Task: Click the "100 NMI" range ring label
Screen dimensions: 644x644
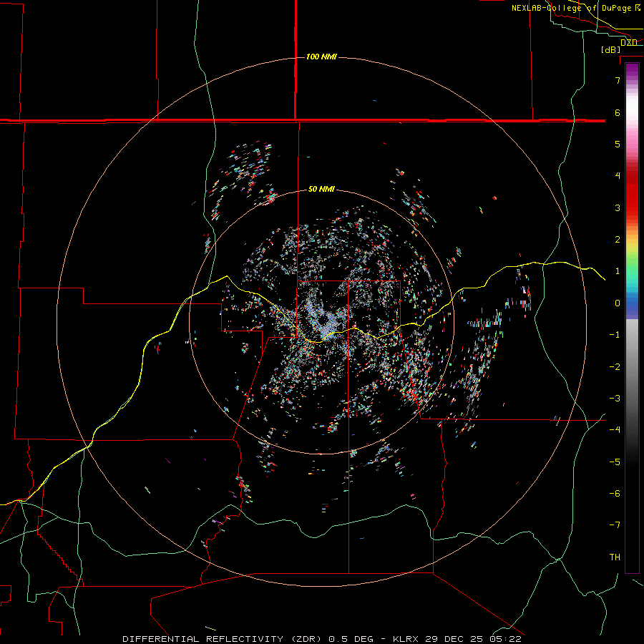Action: click(321, 57)
